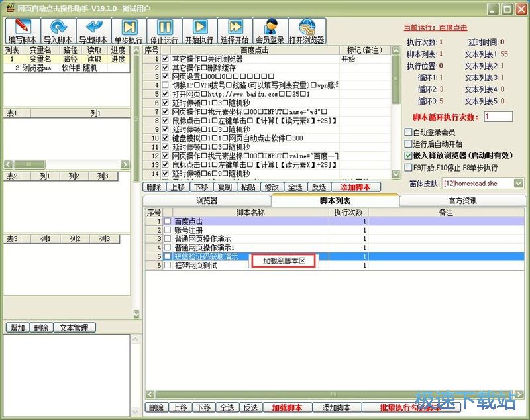Click 上移 button under script steps
530x420 pixels.
(178, 187)
